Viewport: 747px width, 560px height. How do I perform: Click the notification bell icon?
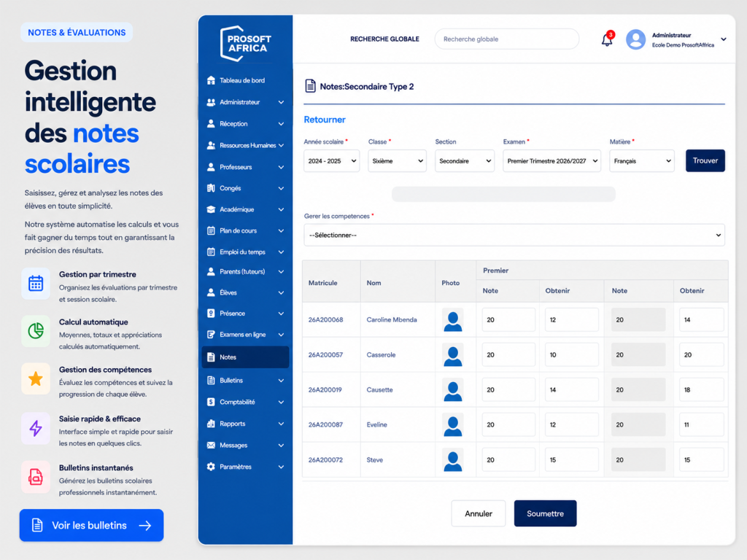pyautogui.click(x=607, y=39)
